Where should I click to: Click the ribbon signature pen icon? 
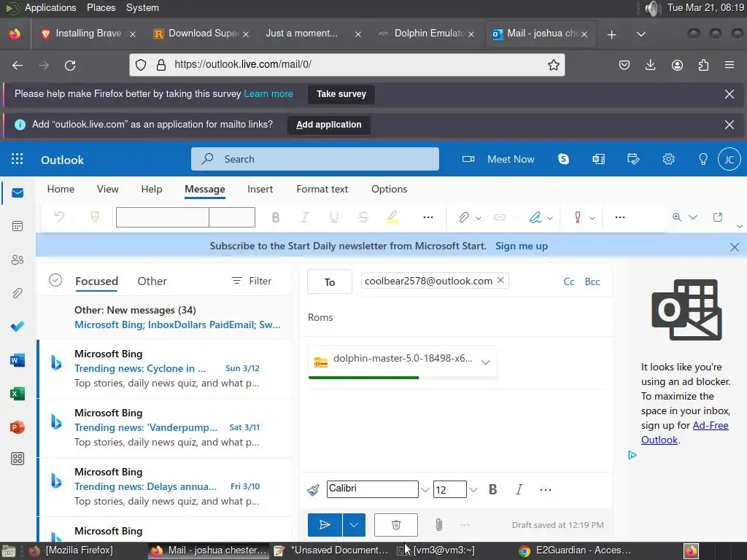(535, 217)
